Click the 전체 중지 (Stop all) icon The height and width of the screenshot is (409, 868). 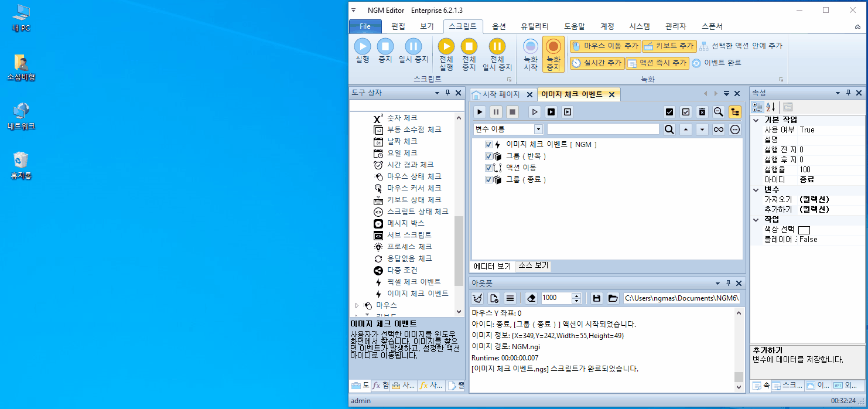[x=469, y=46]
